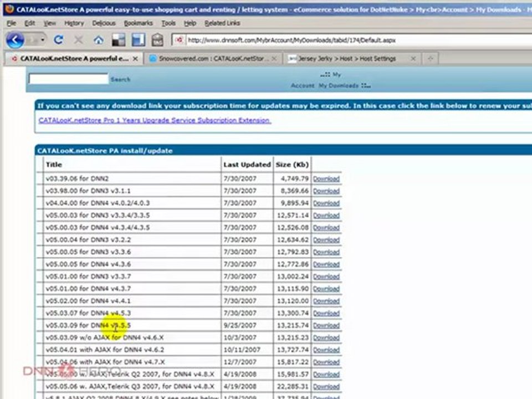Open the Edit menu
Viewport: 532px width, 399px height.
29,23
